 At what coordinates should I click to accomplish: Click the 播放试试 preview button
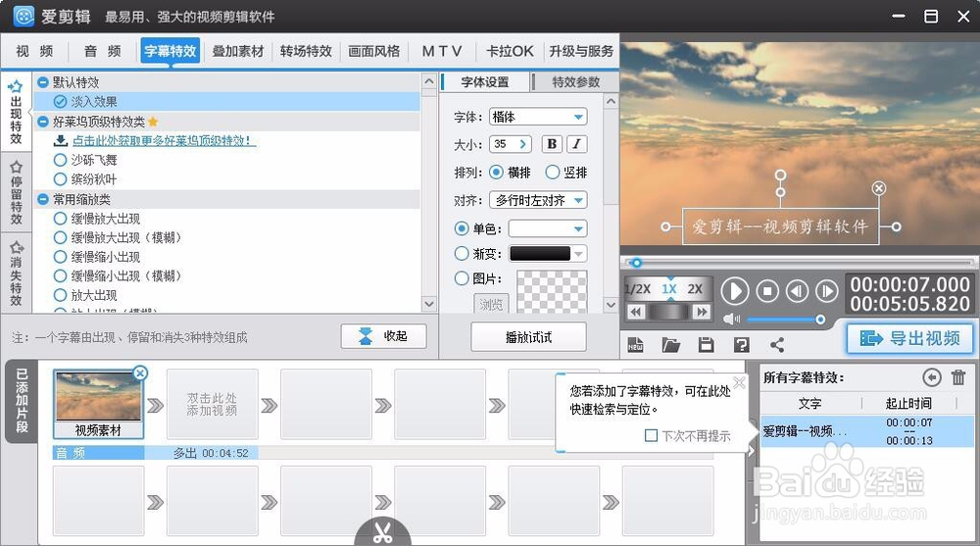(x=528, y=337)
